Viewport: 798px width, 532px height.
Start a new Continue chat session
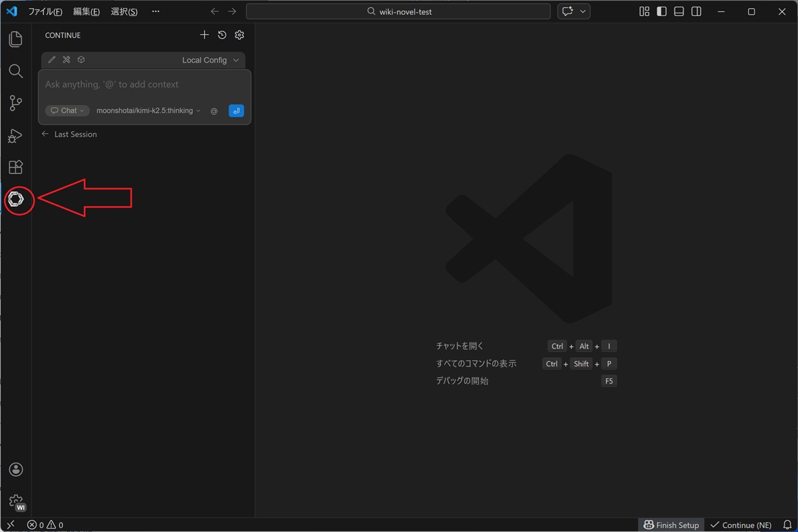click(x=204, y=35)
